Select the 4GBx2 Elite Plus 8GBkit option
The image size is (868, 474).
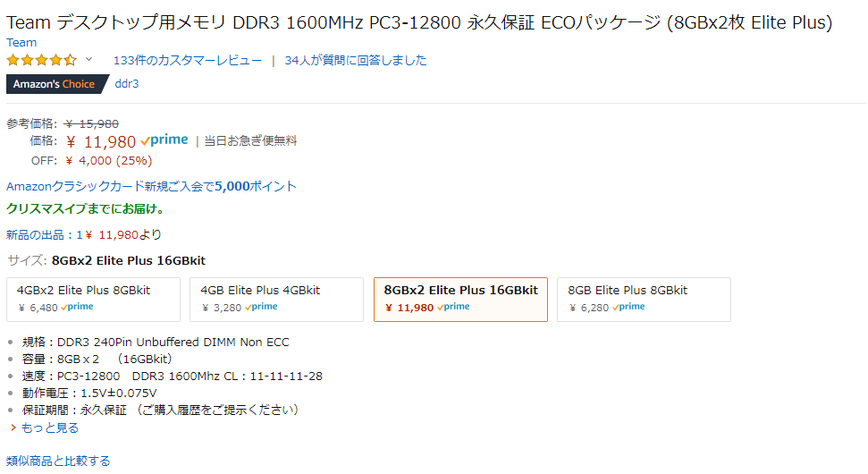click(x=93, y=299)
